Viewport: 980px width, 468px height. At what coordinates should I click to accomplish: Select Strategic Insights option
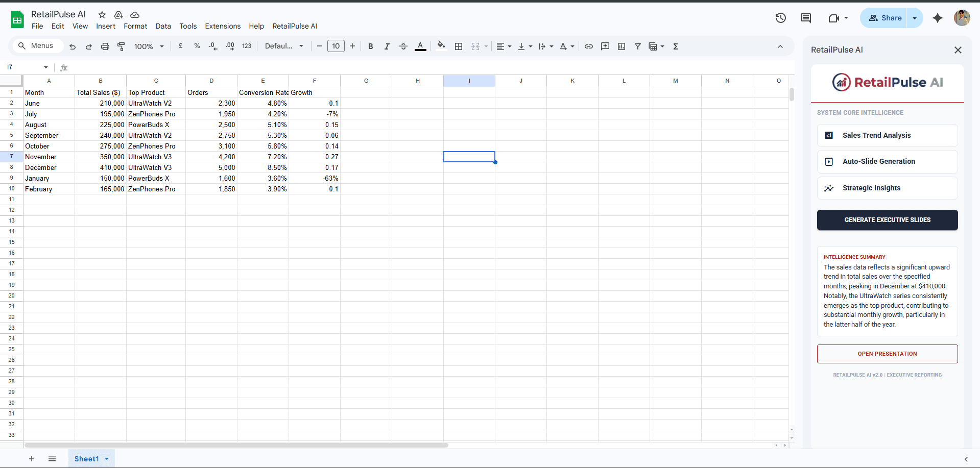click(887, 188)
